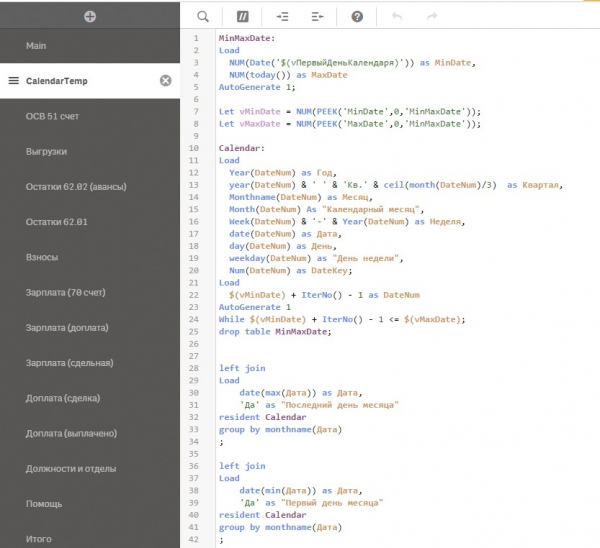Place cursor on the 'drop table MinMaxDate' line
This screenshot has width=600, height=548.
click(x=272, y=331)
